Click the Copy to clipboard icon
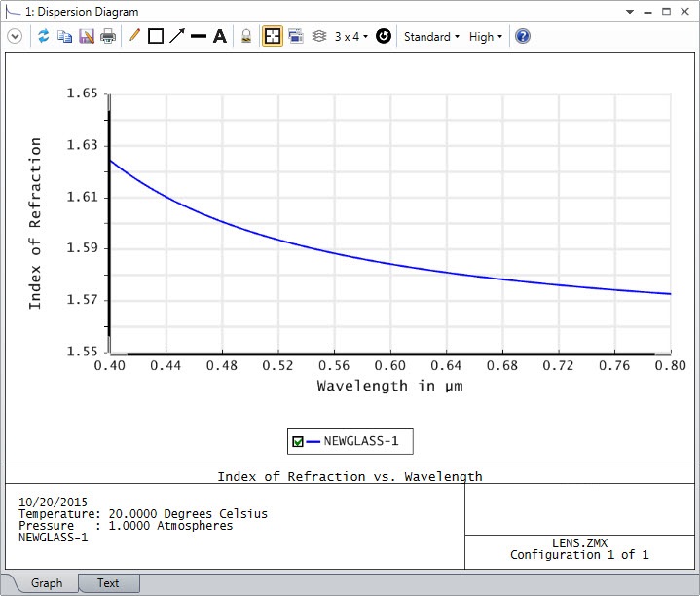 pyautogui.click(x=64, y=36)
